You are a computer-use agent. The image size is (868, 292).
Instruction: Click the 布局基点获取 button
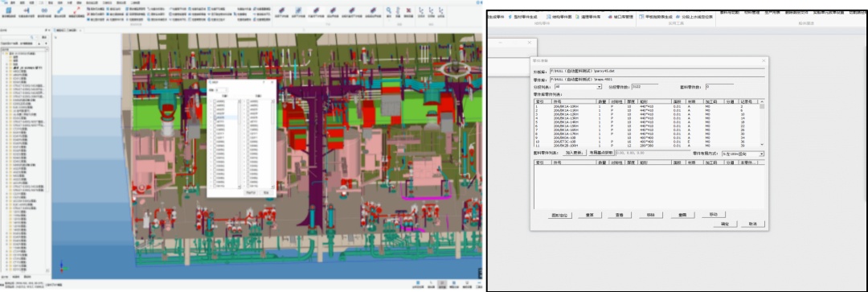[601, 153]
